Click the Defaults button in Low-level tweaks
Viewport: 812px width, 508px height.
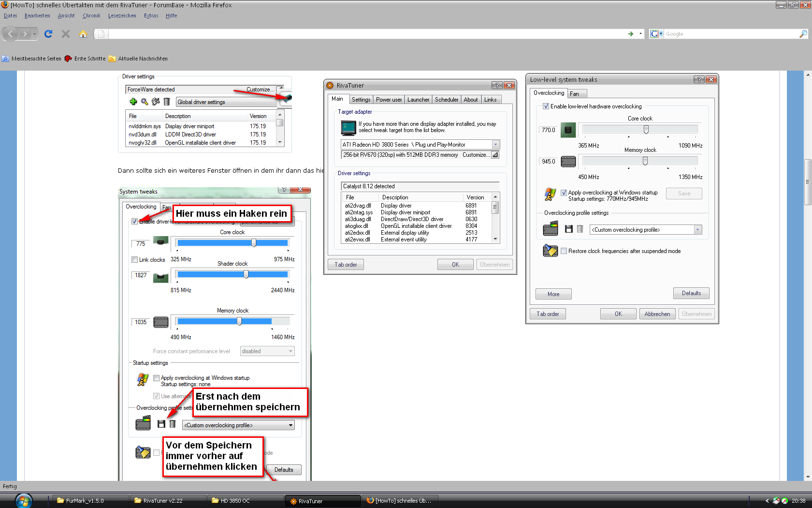click(x=691, y=293)
